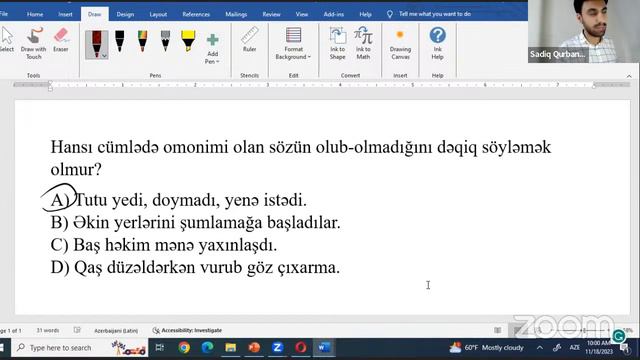Switch to the Review tab

click(x=271, y=14)
